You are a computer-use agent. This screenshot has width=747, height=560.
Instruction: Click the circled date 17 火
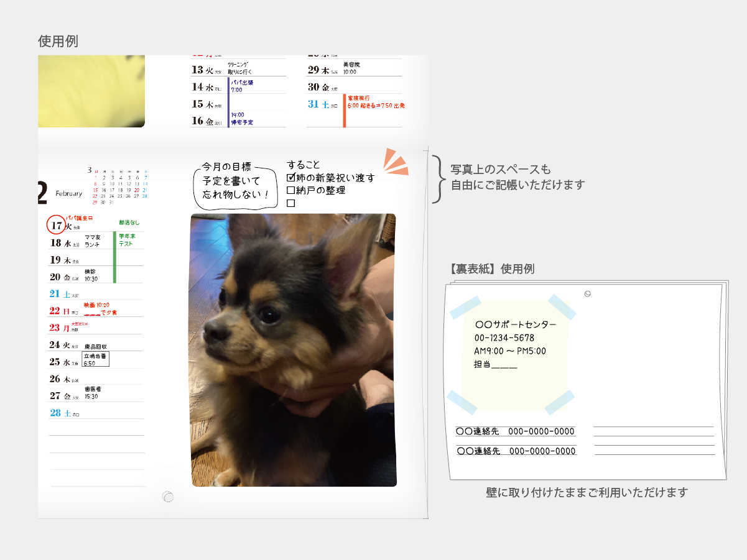pos(56,224)
